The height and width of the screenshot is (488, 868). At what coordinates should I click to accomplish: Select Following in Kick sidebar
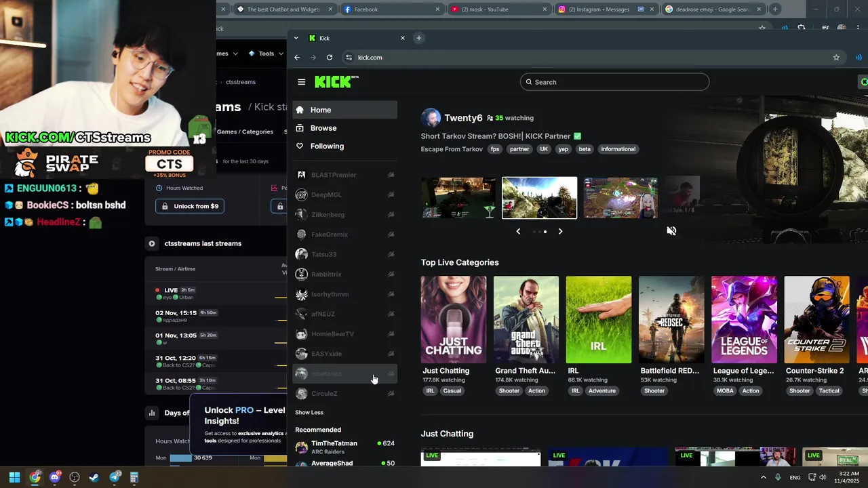344,146
